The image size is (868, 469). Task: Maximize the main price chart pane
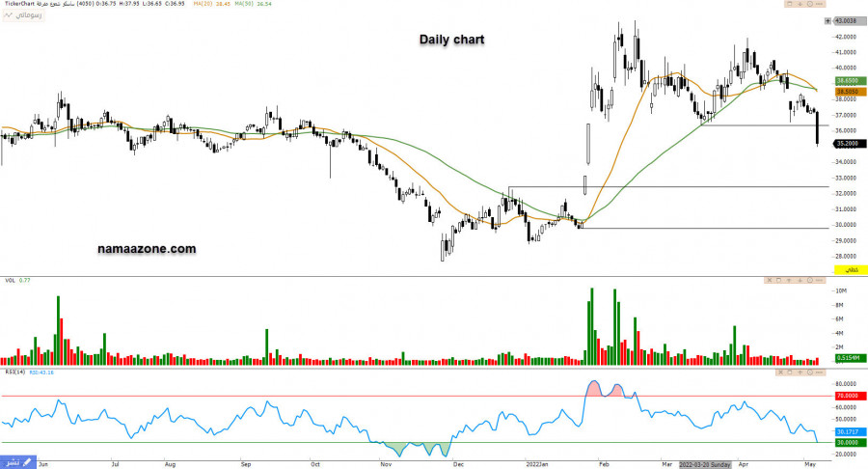pos(790,5)
